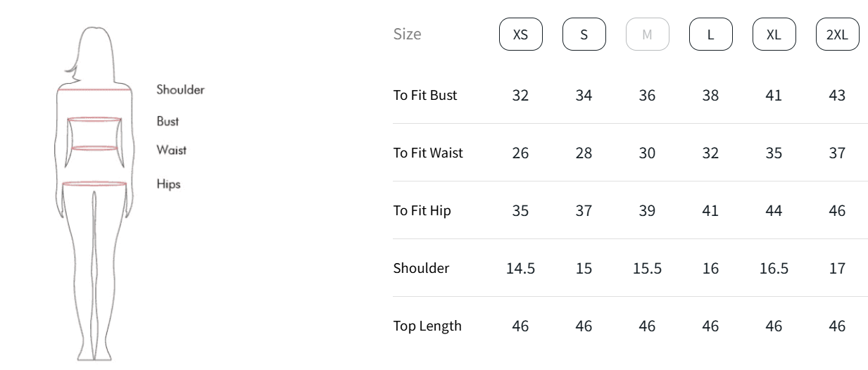The width and height of the screenshot is (868, 370).
Task: Click the body measurement figure illustration
Action: [x=94, y=193]
